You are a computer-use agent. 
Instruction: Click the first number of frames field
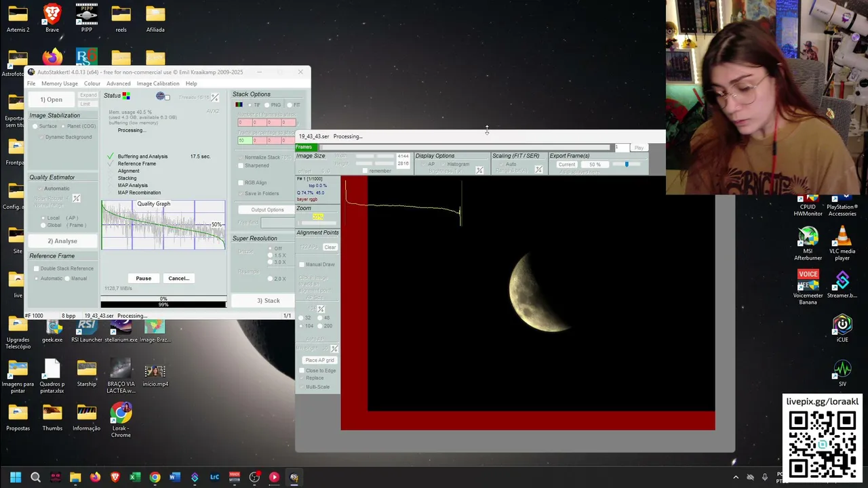pyautogui.click(x=244, y=123)
